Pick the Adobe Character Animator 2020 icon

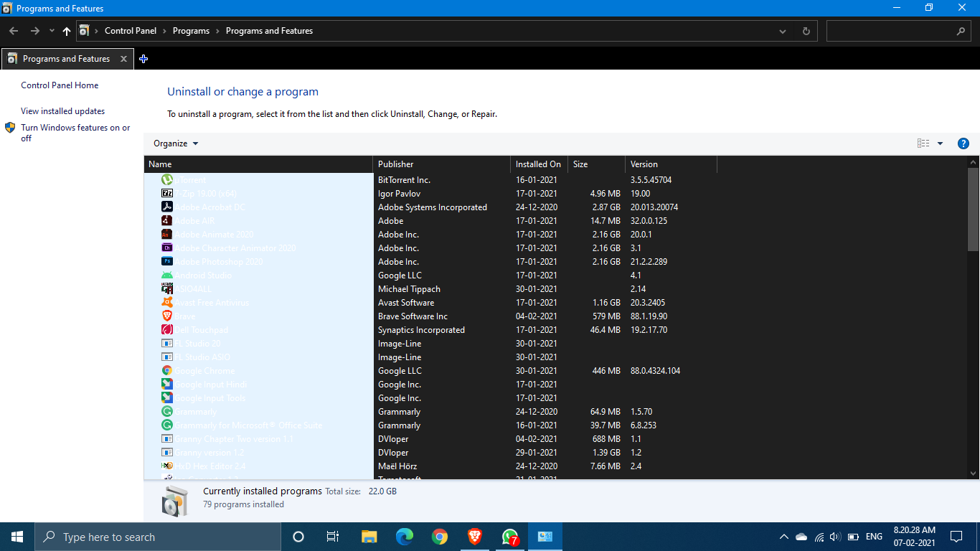point(167,248)
